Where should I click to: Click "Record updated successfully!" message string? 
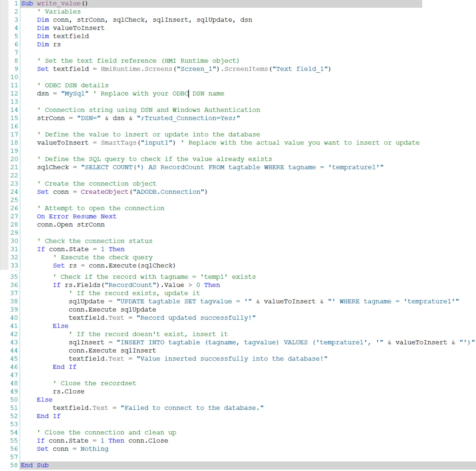(196, 318)
